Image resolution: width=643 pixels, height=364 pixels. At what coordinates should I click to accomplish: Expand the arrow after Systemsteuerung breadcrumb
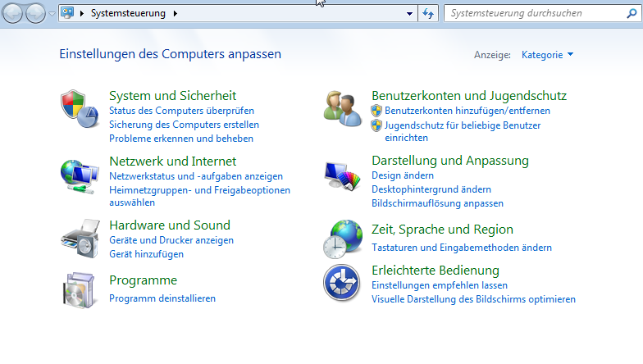click(x=176, y=13)
